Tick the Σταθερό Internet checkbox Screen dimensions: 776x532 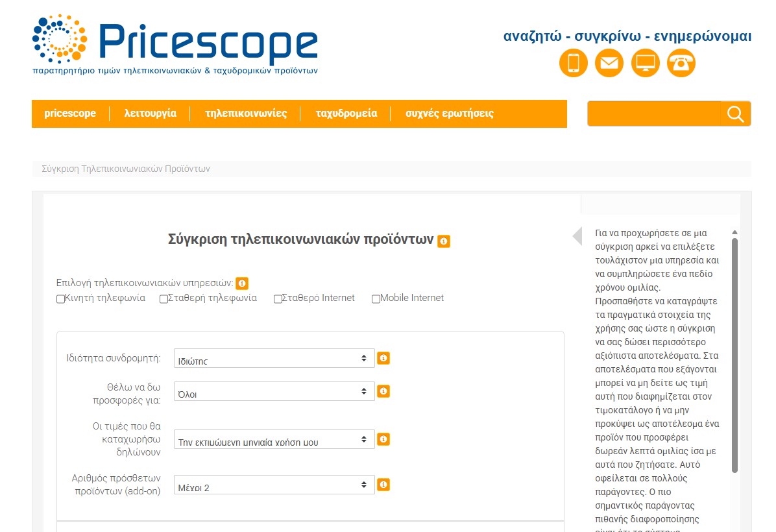click(x=278, y=299)
